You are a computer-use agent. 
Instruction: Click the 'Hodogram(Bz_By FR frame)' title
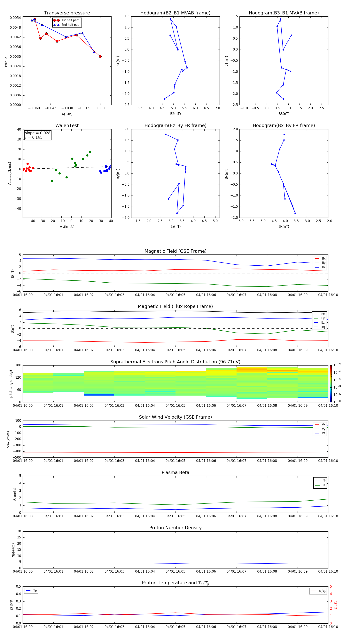click(x=175, y=125)
